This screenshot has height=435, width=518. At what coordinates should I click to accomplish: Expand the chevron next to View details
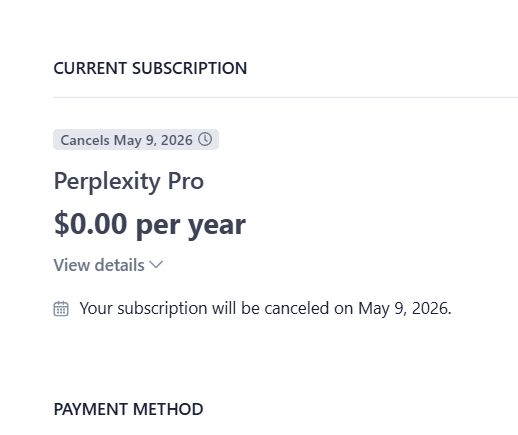[156, 265]
